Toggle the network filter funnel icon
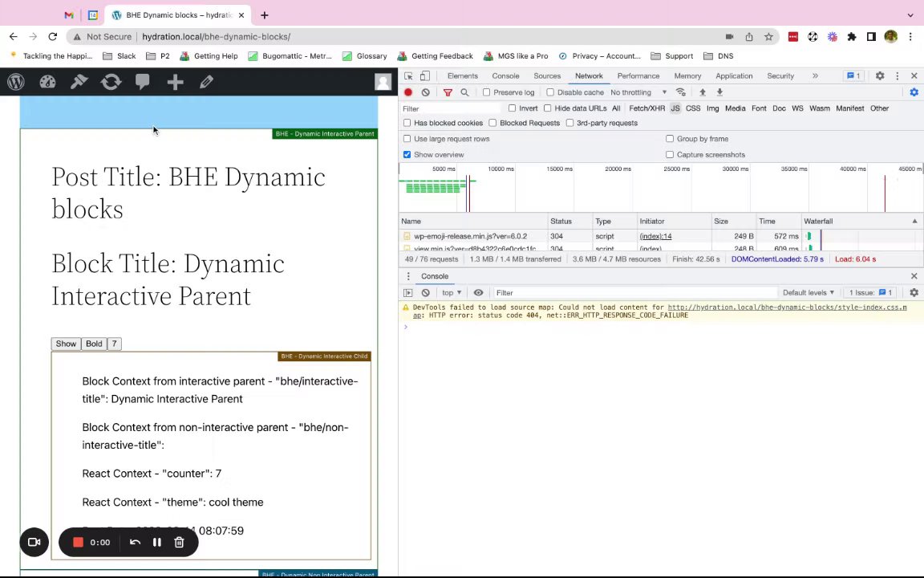This screenshot has height=578, width=924. click(448, 92)
